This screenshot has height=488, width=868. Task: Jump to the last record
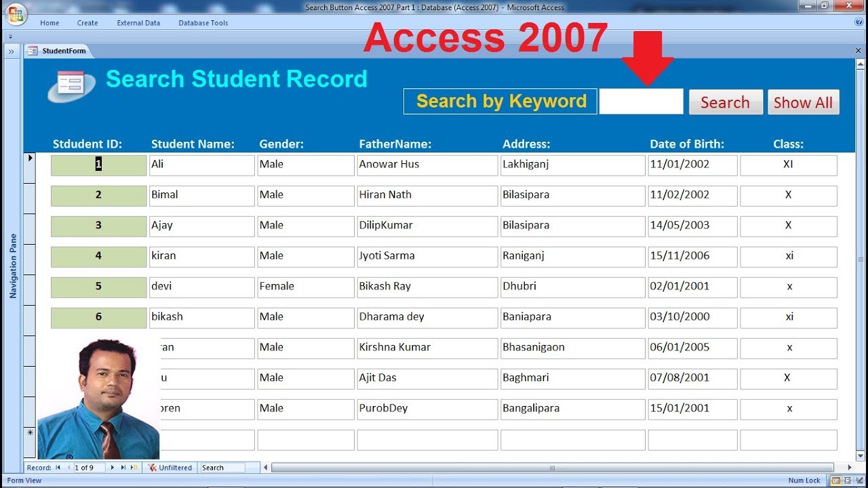click(123, 468)
